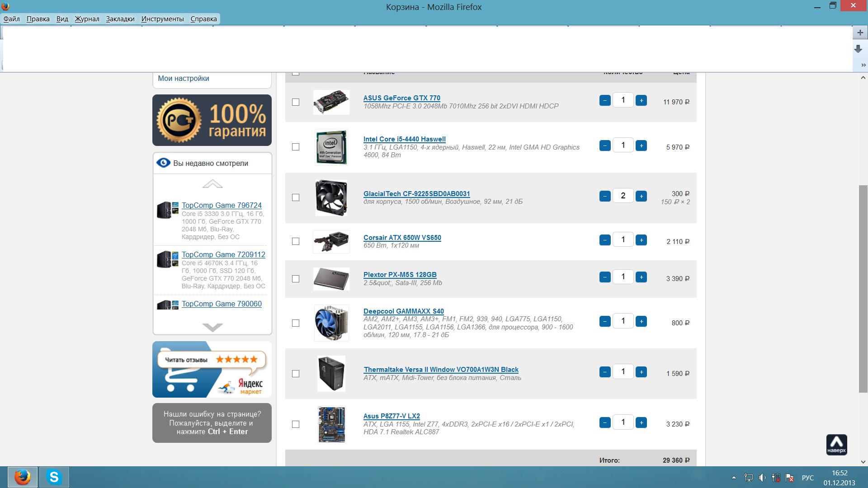The height and width of the screenshot is (488, 868).
Task: Increase quantity of ASUS GeForce GTX 770
Action: [x=641, y=100]
